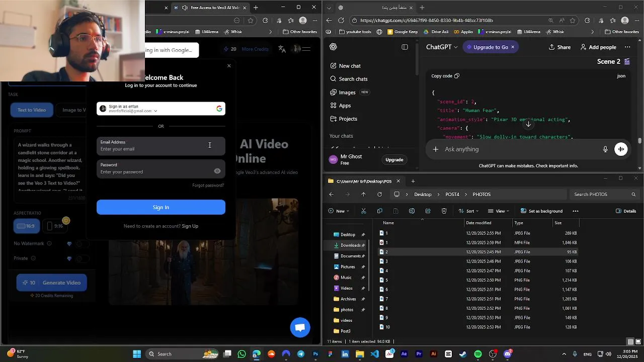Click Sign in as erfan Google button
The image size is (644, 362).
(161, 109)
